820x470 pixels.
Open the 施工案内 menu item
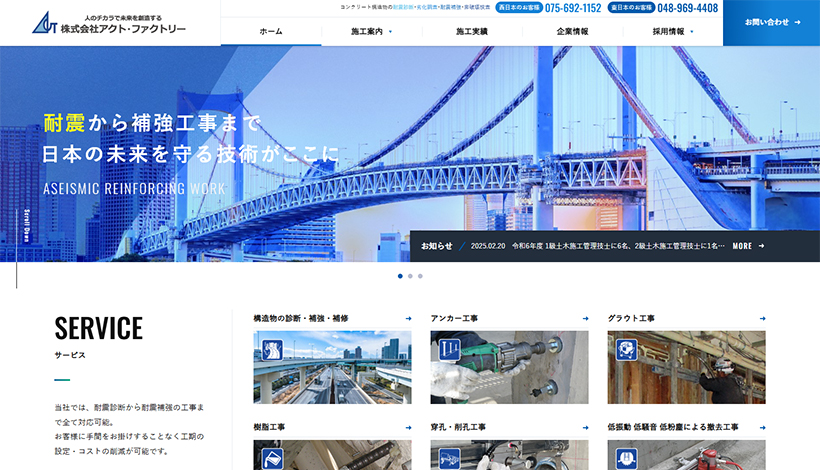pyautogui.click(x=367, y=31)
